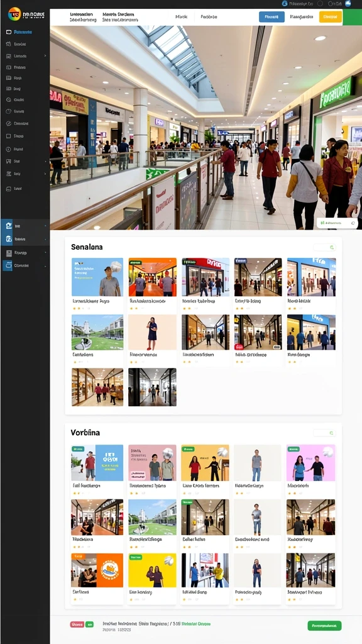Screen dimensions: 362x644
Task: Click the green button in the footer bar
Action: click(324, 626)
